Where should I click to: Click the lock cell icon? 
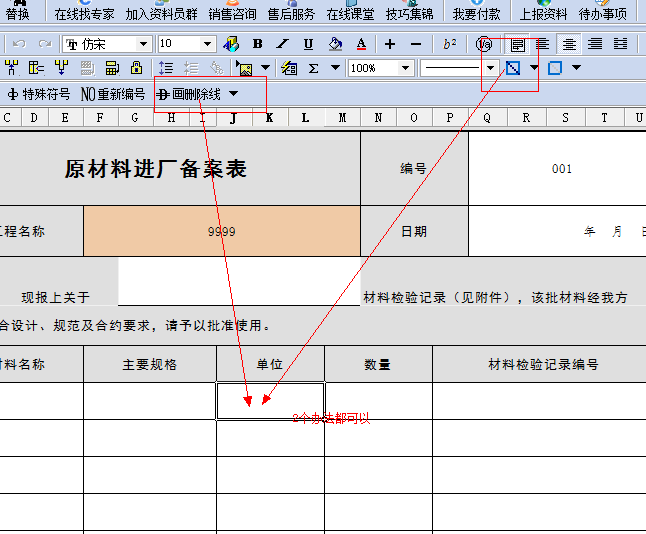click(x=137, y=68)
